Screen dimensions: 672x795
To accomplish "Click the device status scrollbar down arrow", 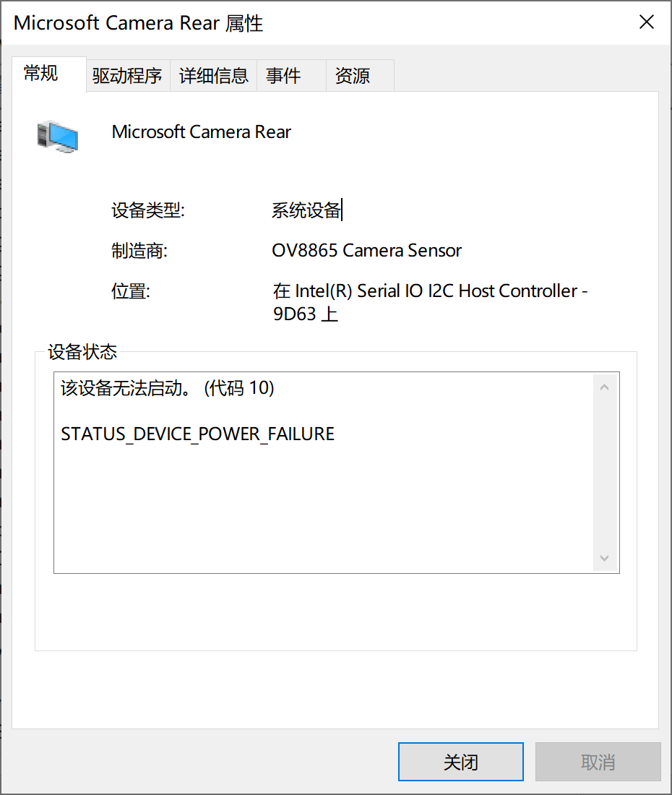I will (604, 558).
